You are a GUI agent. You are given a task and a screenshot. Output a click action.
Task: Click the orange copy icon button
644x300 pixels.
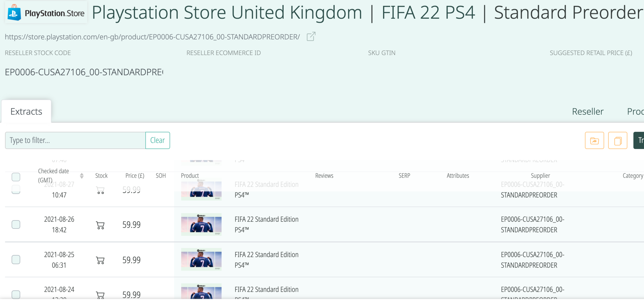tap(617, 140)
